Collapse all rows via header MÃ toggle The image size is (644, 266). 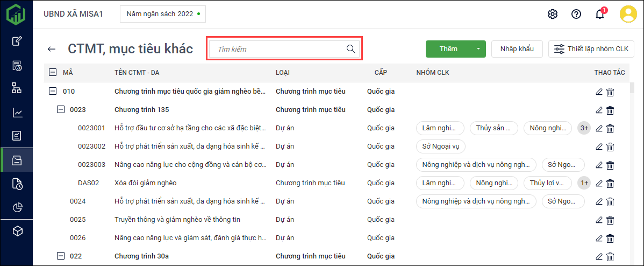(x=53, y=72)
